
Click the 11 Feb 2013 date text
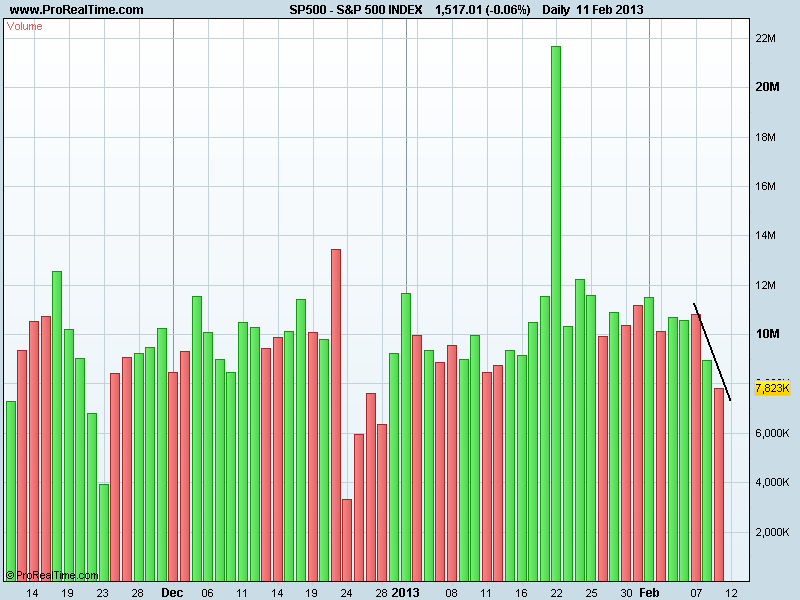610,10
